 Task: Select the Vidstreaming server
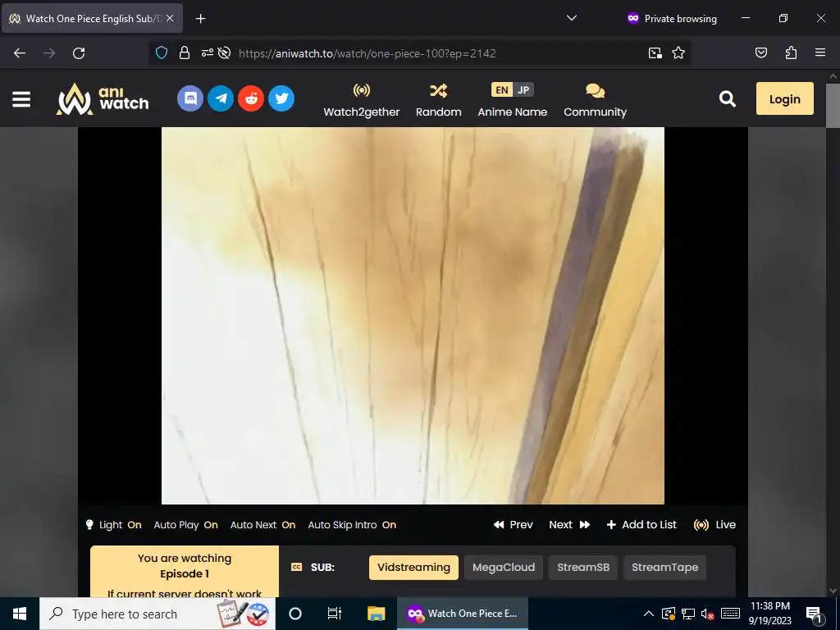coord(413,568)
